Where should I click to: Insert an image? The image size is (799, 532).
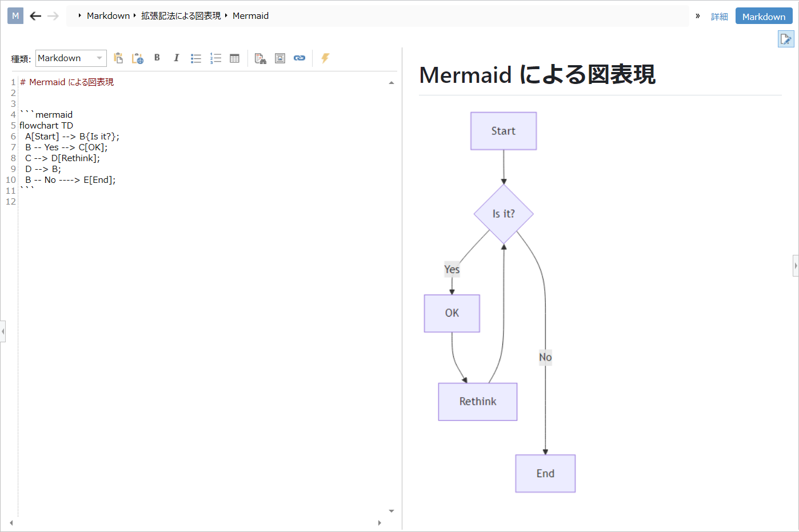tap(280, 58)
